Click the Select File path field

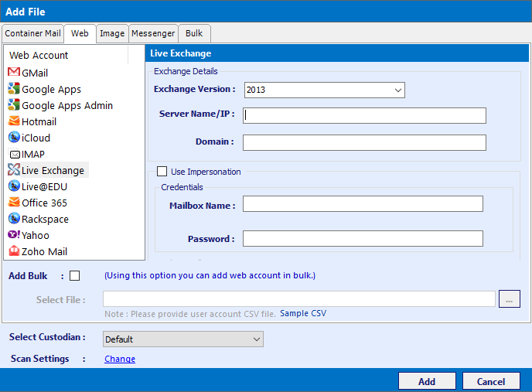[x=299, y=298]
